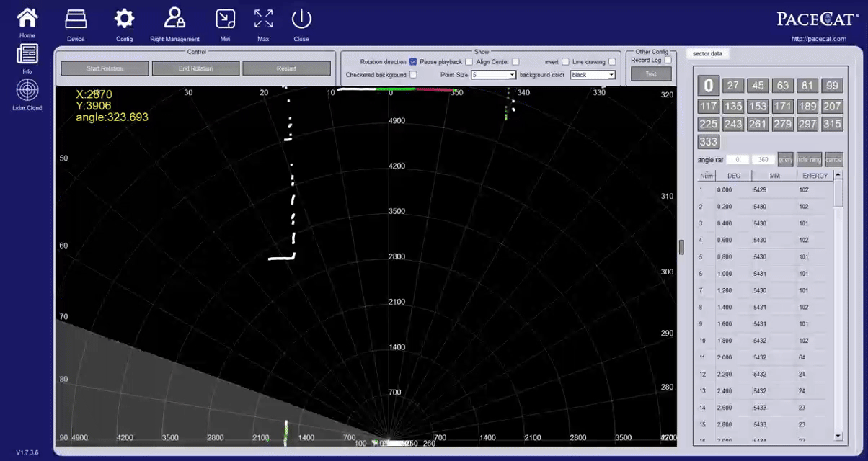This screenshot has height=461, width=868.
Task: Select sector 135 button
Action: (733, 107)
